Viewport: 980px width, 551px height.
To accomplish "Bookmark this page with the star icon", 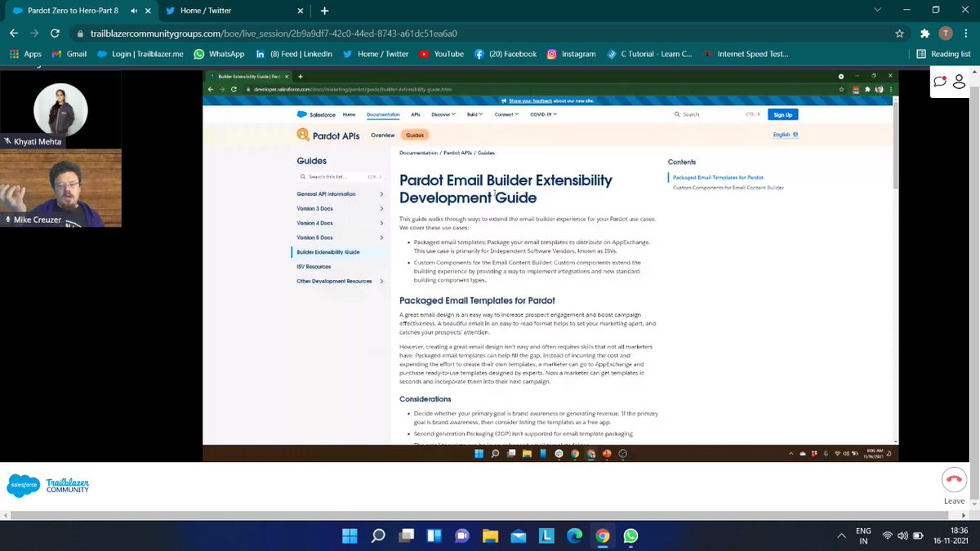I will [x=899, y=33].
